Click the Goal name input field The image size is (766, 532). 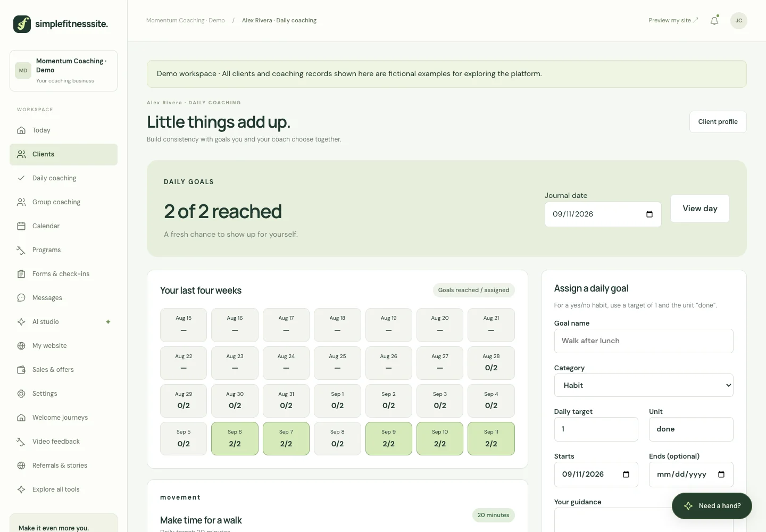coord(644,341)
